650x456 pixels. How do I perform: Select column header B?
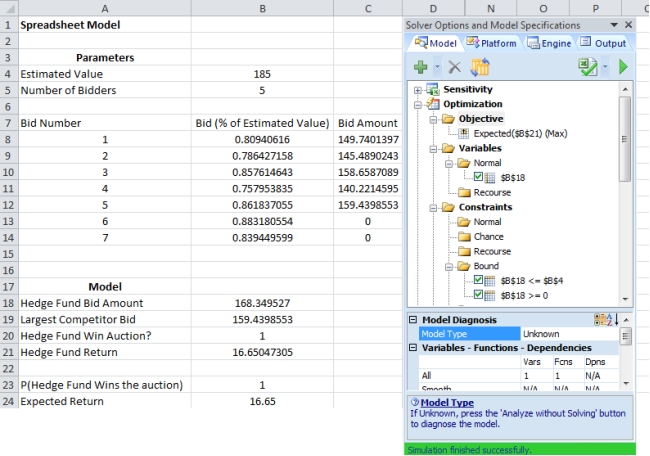coord(262,8)
